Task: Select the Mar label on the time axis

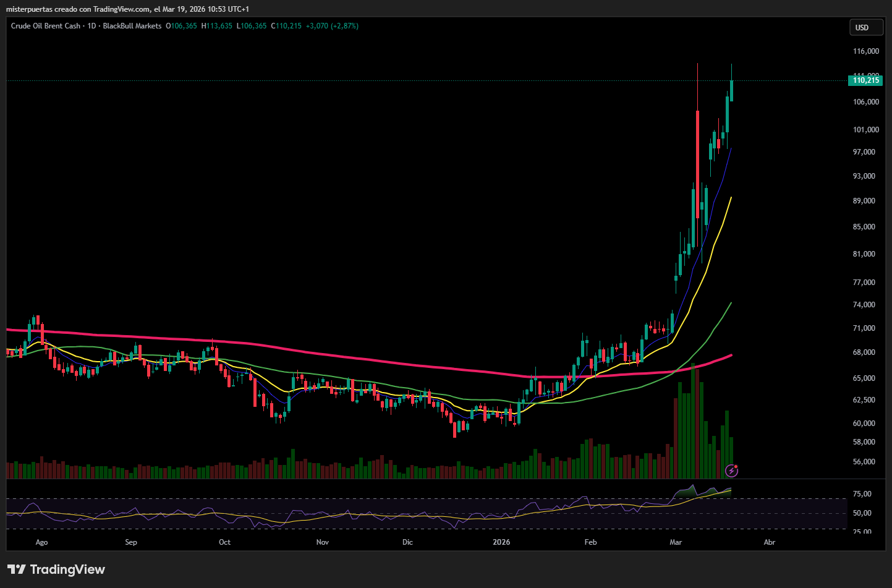Action: [676, 542]
